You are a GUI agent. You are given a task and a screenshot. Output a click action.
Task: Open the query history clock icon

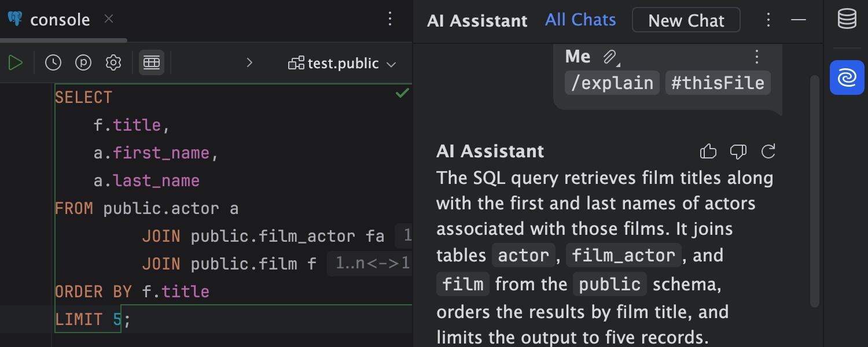click(53, 62)
